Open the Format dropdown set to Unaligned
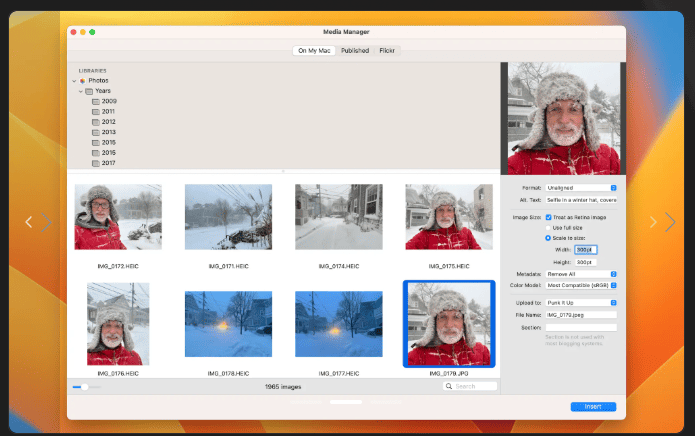 pos(581,188)
